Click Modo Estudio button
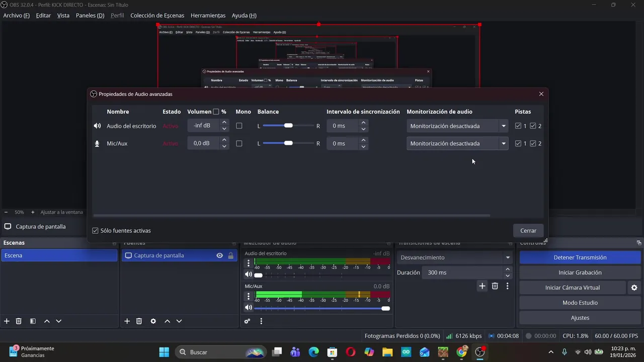 click(580, 303)
